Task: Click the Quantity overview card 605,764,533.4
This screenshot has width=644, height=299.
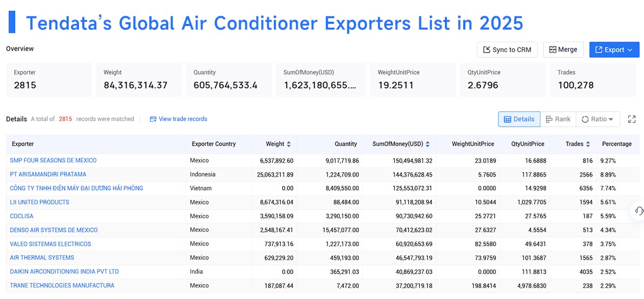Action: [229, 80]
